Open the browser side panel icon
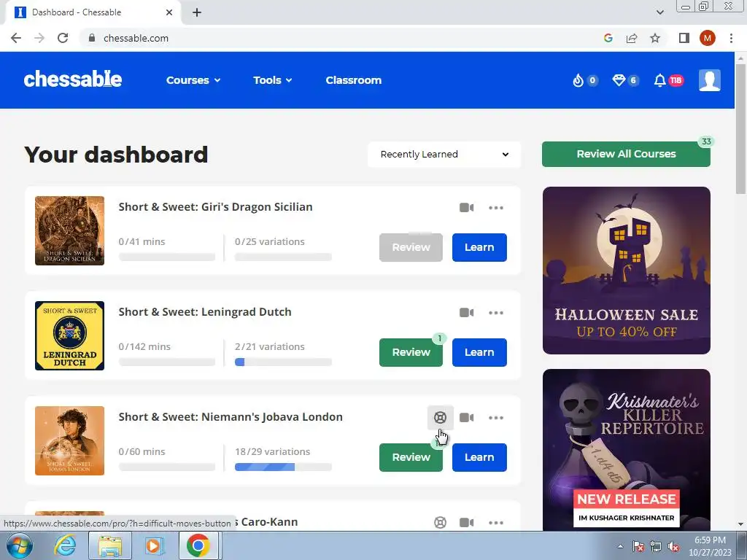Viewport: 747px width, 560px height. pyautogui.click(x=684, y=38)
